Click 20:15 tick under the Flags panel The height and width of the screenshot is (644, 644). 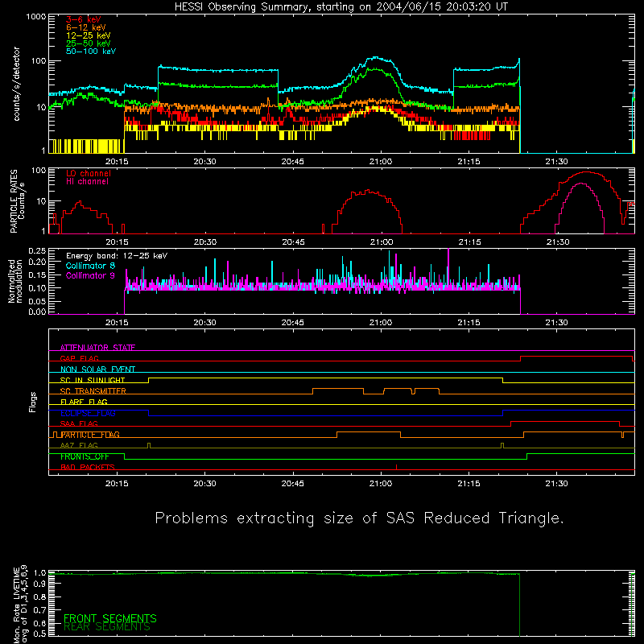click(117, 484)
